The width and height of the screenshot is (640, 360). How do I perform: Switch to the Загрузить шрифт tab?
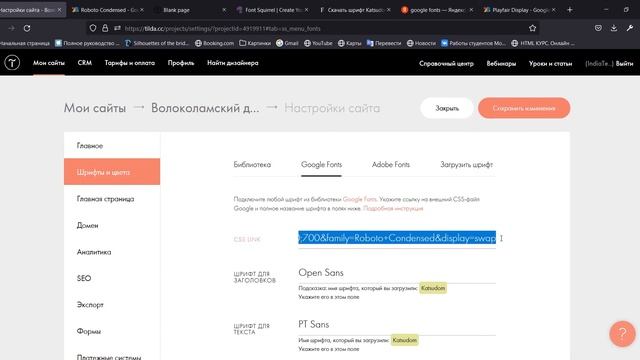pyautogui.click(x=466, y=164)
